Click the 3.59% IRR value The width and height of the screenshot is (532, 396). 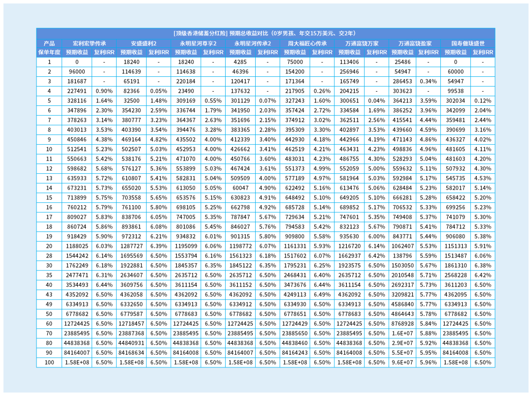coord(428,101)
